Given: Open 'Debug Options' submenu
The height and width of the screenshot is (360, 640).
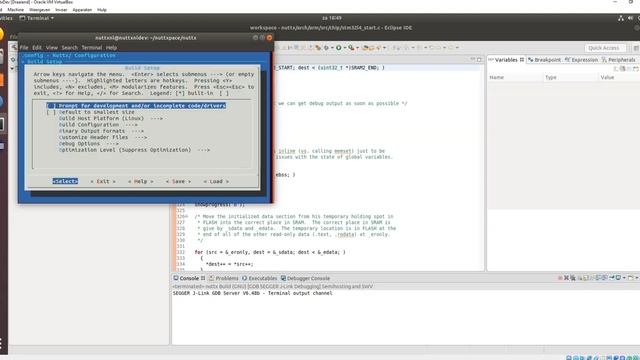Looking at the screenshot, I should click(x=89, y=144).
